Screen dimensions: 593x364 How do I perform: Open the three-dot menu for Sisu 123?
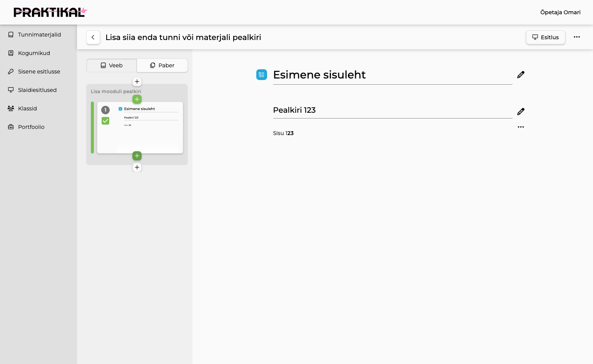coord(521,127)
